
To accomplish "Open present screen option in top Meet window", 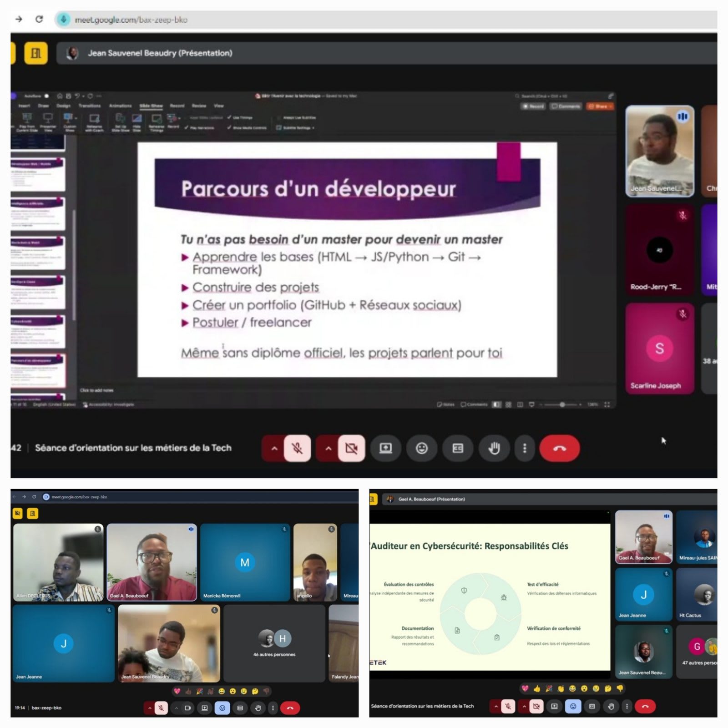I will pos(385,449).
